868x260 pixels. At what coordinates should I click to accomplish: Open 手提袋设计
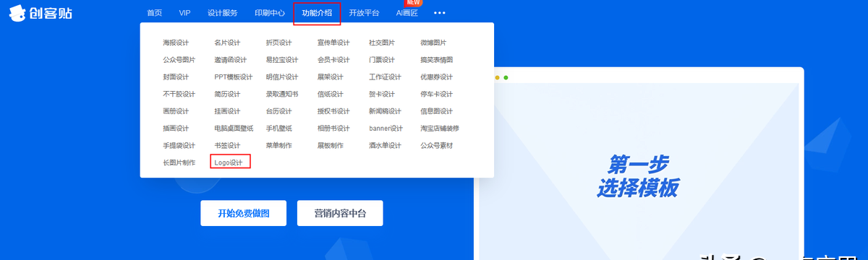[x=179, y=146]
